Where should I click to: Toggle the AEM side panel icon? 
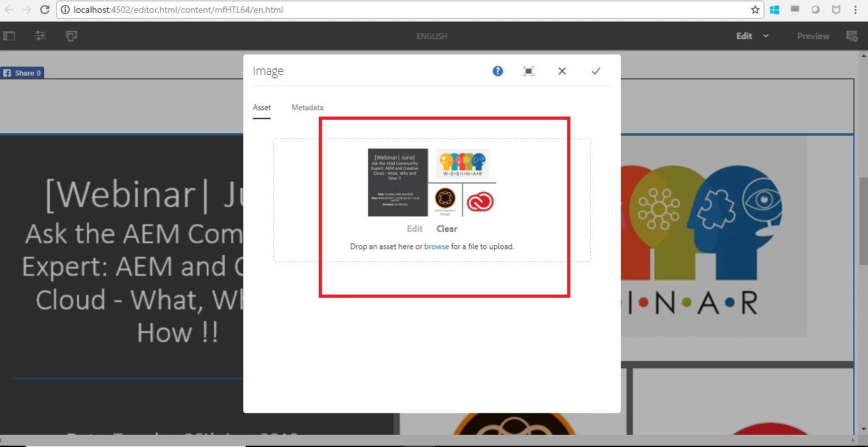[x=8, y=36]
